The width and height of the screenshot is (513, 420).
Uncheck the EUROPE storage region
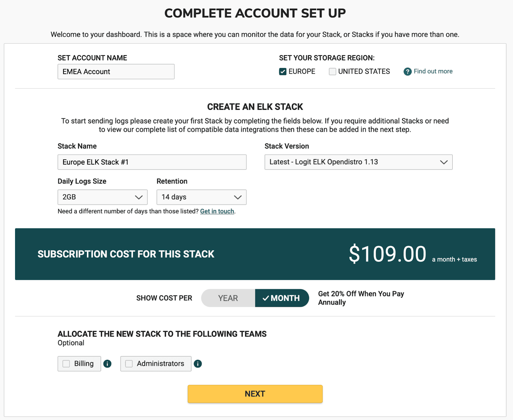tap(282, 71)
